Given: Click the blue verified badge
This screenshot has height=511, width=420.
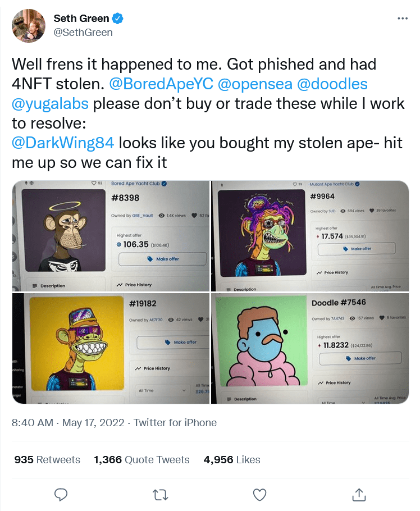Looking at the screenshot, I should tap(118, 19).
